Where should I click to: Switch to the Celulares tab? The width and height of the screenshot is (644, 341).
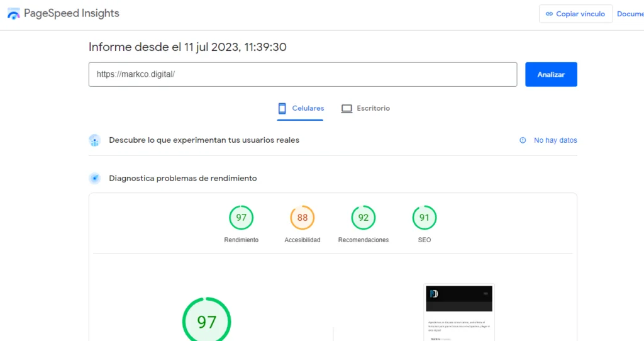300,108
